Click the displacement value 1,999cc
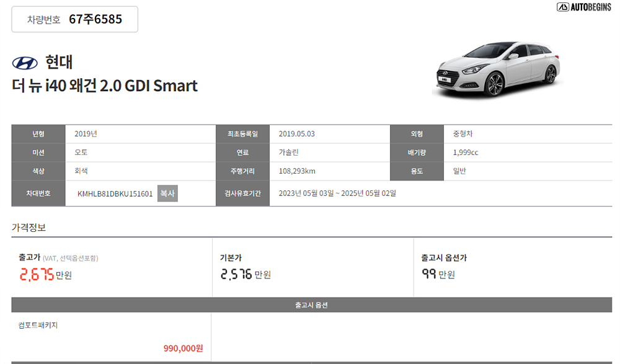 pyautogui.click(x=466, y=153)
